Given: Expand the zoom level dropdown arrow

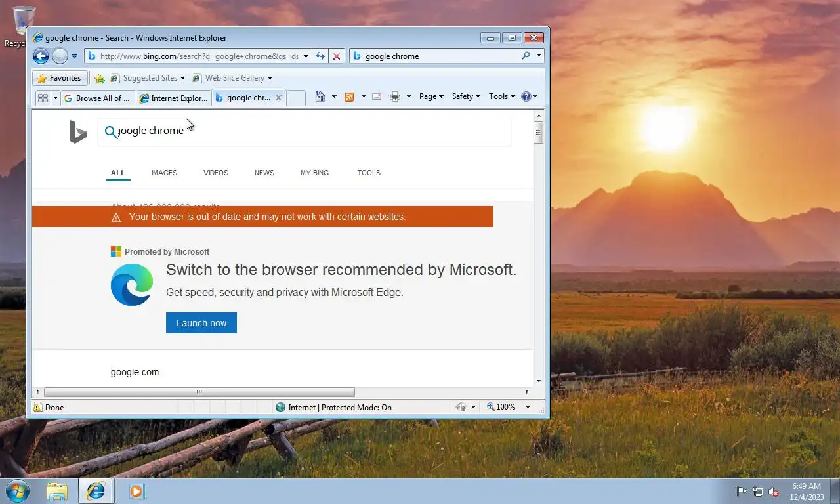Looking at the screenshot, I should click(528, 408).
